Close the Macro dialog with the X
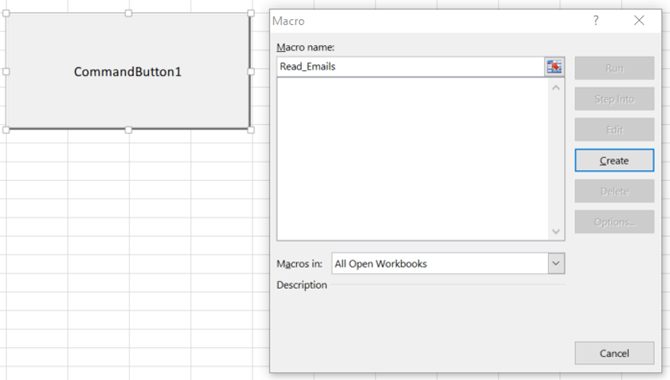Screen dimensions: 670x380 coord(639,21)
